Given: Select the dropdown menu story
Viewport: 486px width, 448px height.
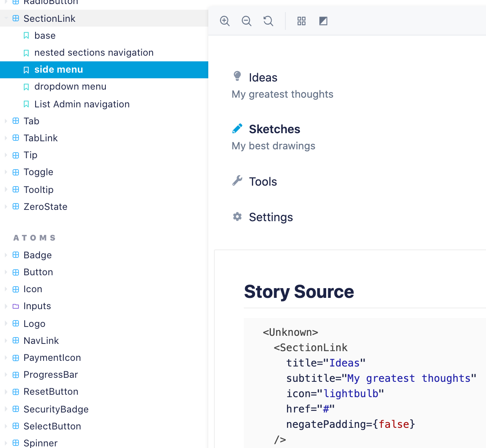Looking at the screenshot, I should pyautogui.click(x=70, y=87).
